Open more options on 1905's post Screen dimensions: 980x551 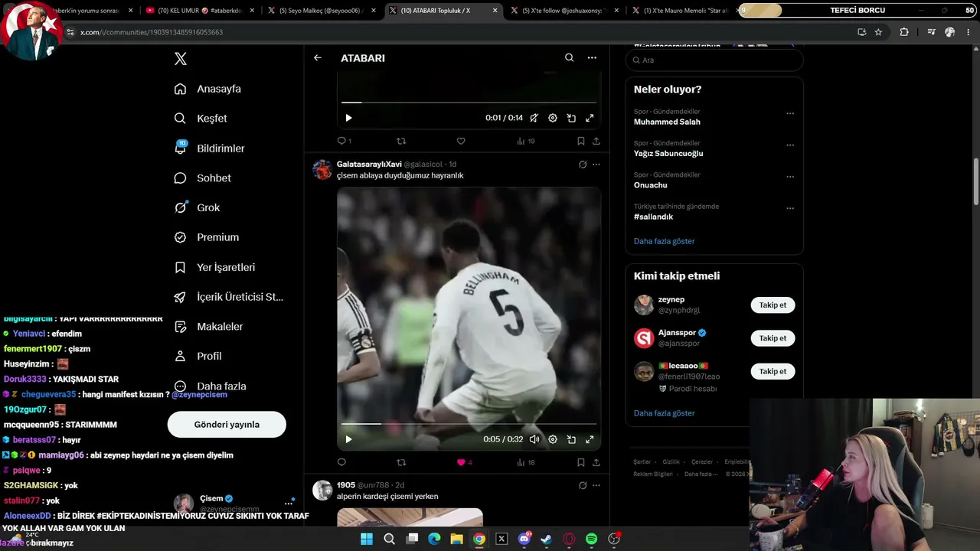pos(596,485)
